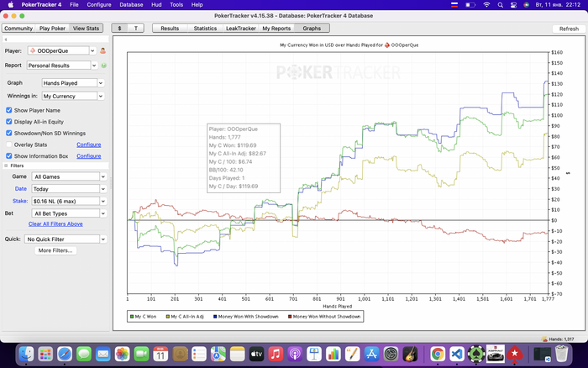Collapse the sidebar with the small left arrow
This screenshot has width=588, height=368.
6,39
